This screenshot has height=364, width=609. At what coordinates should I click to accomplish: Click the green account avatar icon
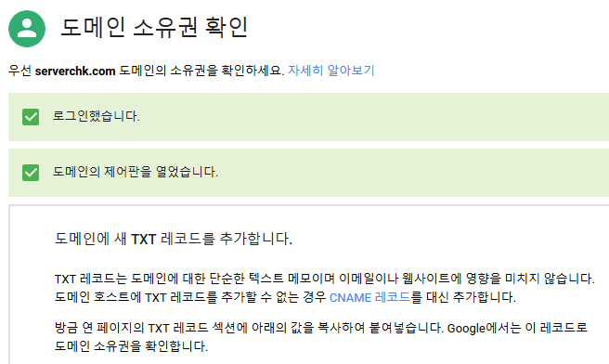(x=27, y=29)
